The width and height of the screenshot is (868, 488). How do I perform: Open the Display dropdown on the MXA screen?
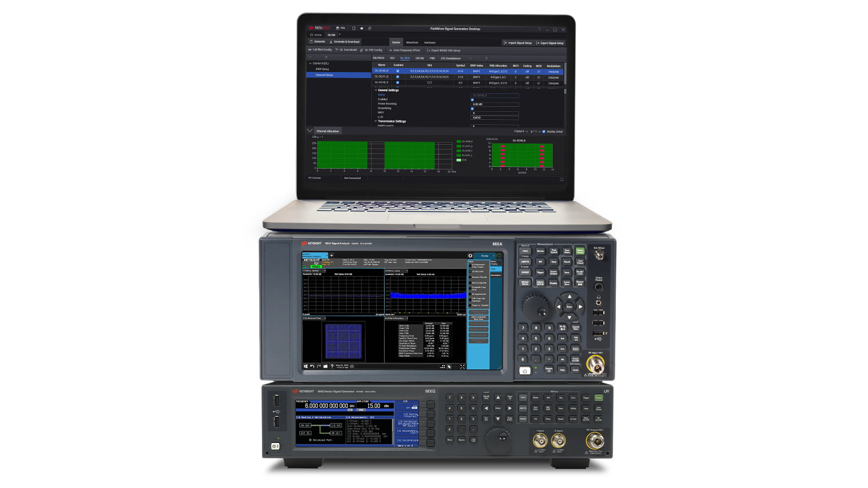pyautogui.click(x=486, y=255)
